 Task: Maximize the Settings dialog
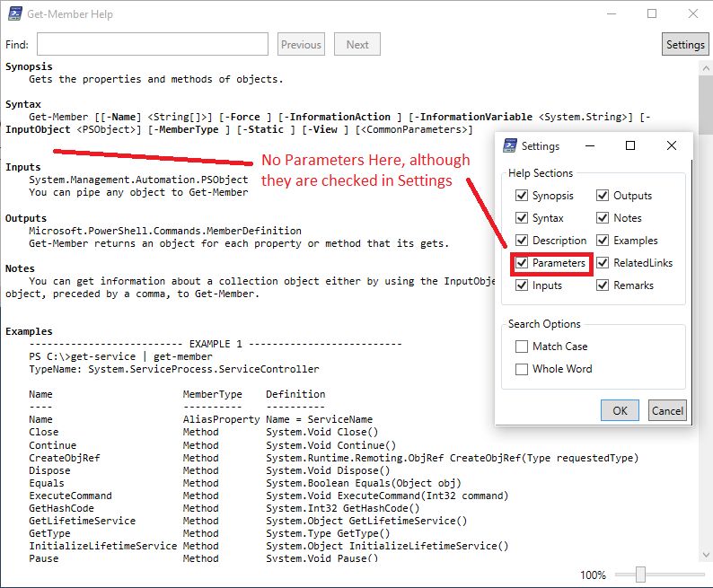tap(630, 145)
